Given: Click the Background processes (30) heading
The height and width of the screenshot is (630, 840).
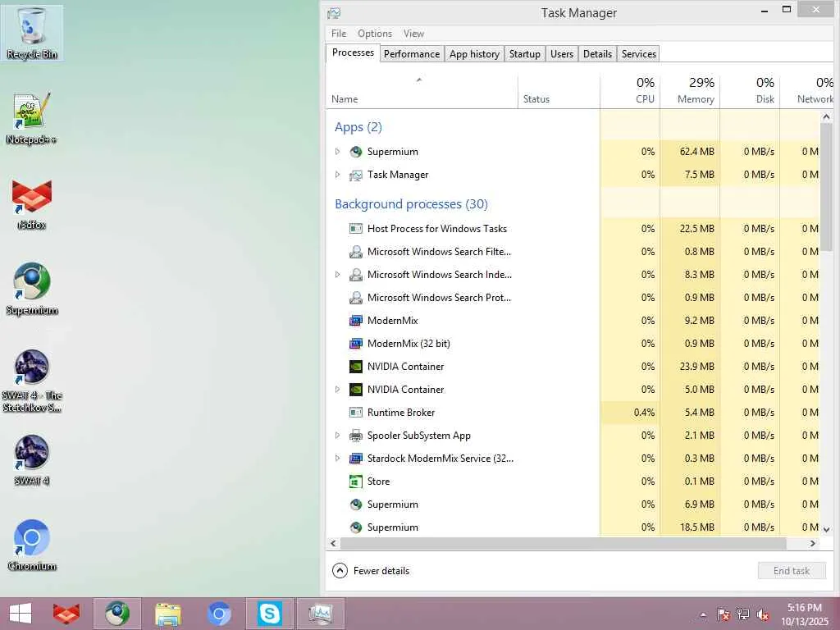Looking at the screenshot, I should pyautogui.click(x=412, y=204).
